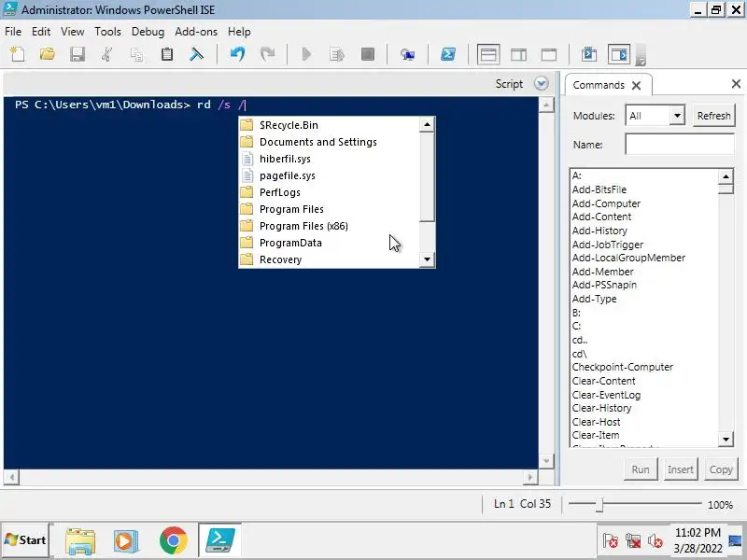747x560 pixels.
Task: Select Clear-Host in the commands list
Action: (596, 422)
